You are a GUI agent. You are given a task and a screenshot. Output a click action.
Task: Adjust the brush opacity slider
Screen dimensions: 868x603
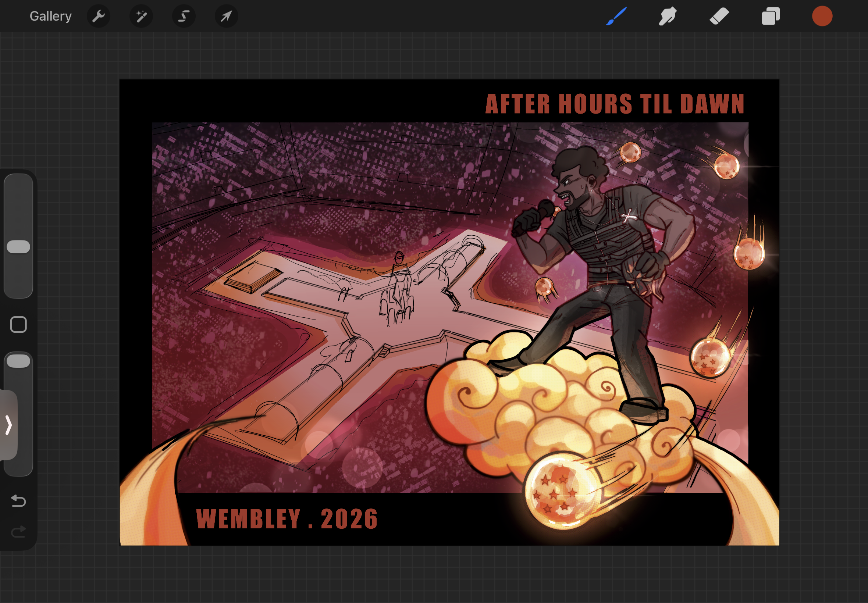tap(18, 414)
